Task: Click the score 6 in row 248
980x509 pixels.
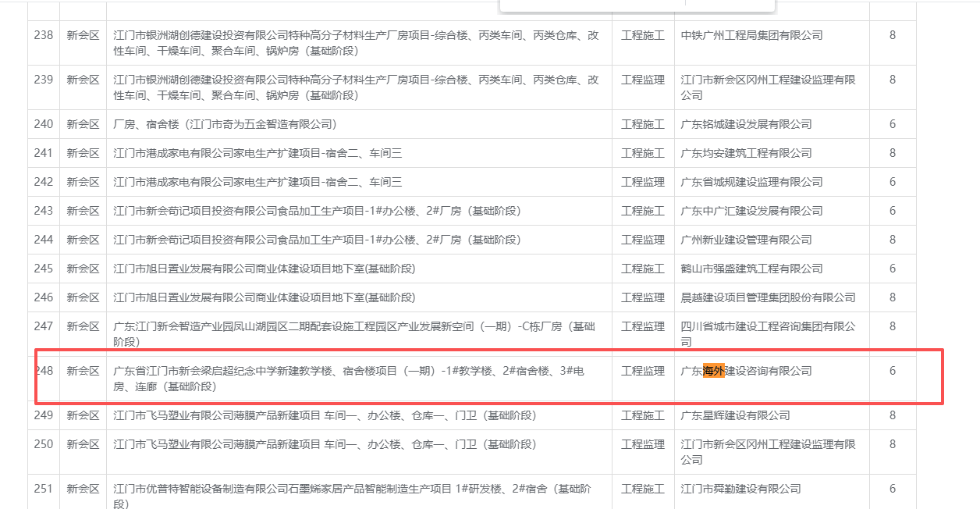Action: (893, 371)
